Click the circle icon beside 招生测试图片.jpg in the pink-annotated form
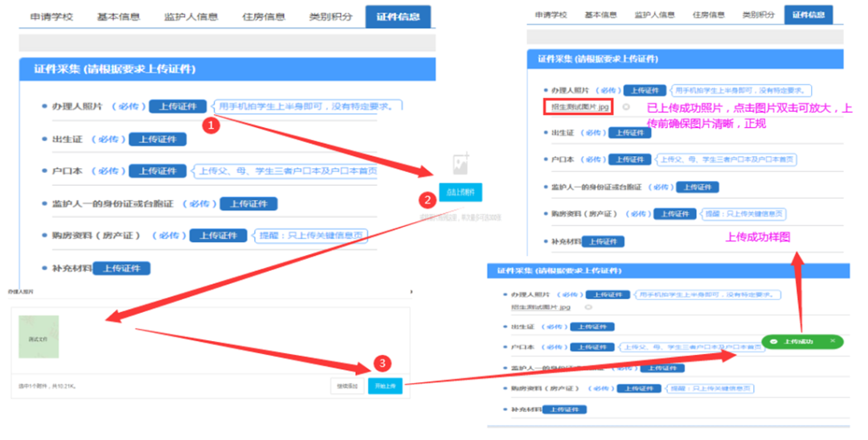The image size is (868, 440). 626,107
